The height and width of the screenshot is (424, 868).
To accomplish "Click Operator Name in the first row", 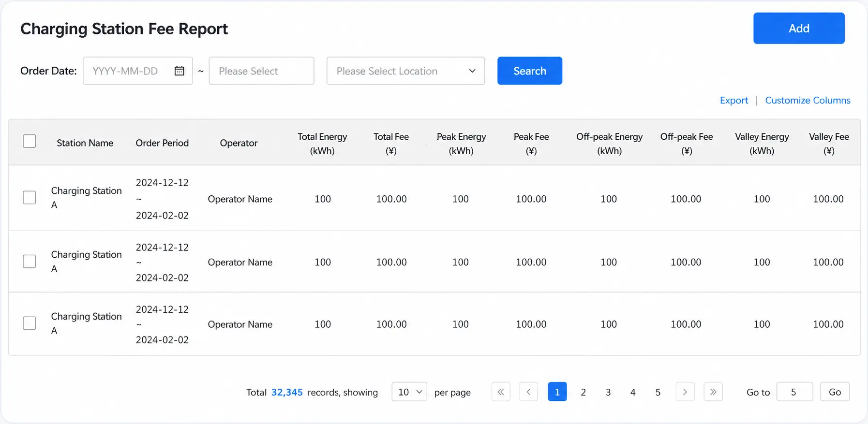I will tap(240, 199).
